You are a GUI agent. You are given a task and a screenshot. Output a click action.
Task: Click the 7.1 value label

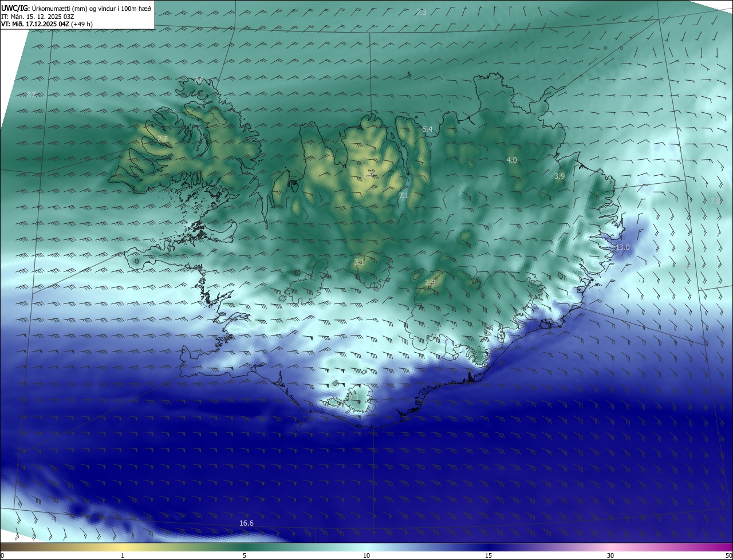coord(404,196)
